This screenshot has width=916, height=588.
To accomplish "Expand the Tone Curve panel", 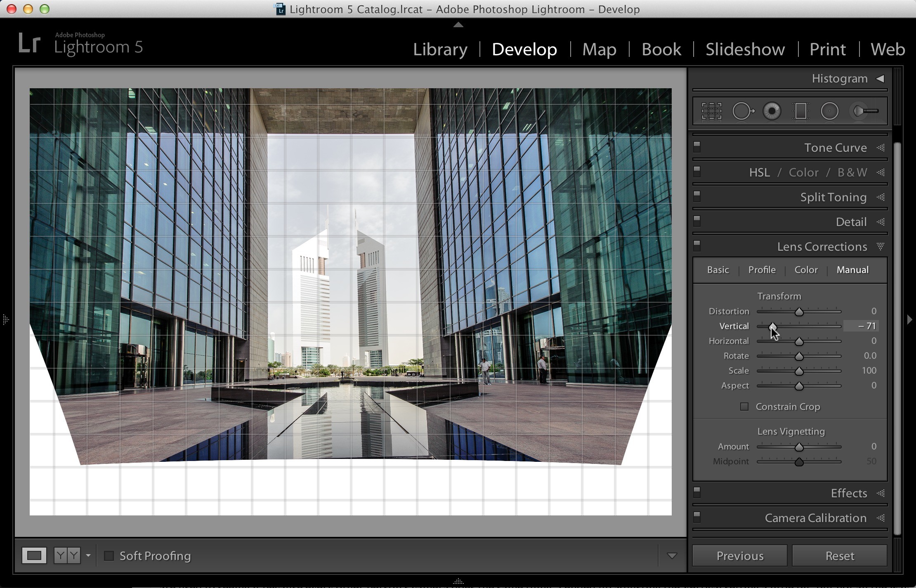I will pos(835,148).
